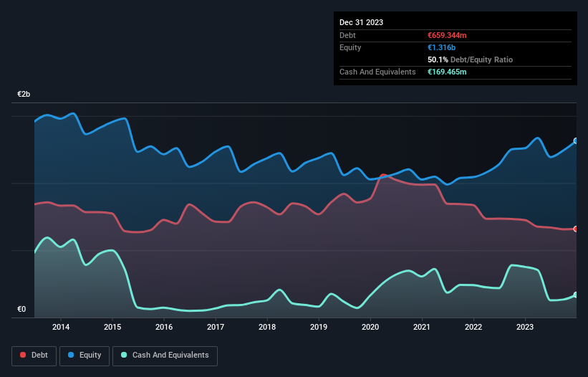
Task: Click the €169.465m cash value
Action: tap(447, 72)
